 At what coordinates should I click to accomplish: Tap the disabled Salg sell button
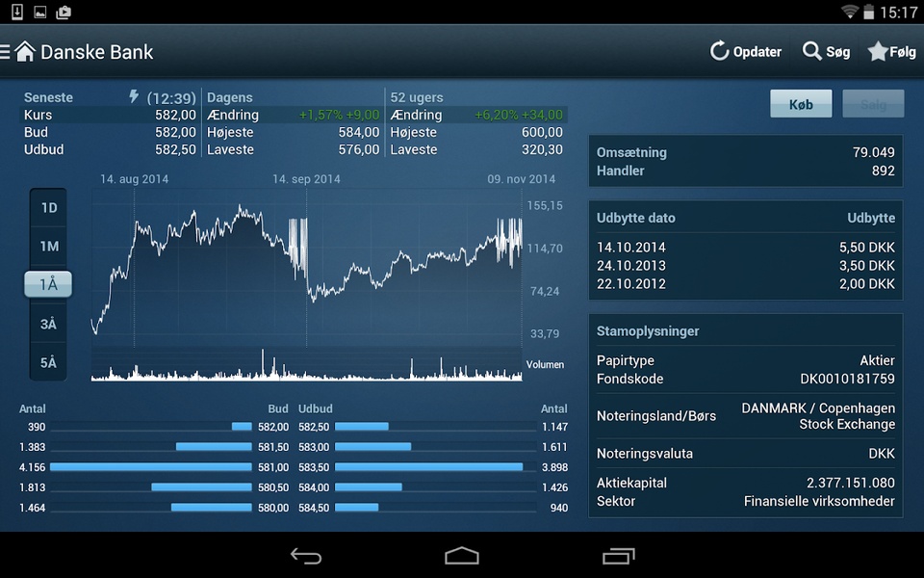(873, 104)
